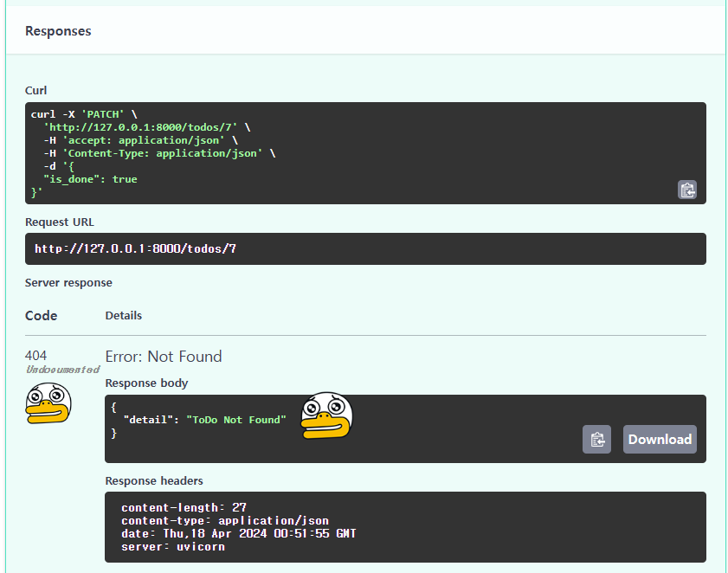Click the 'Server response' label
The height and width of the screenshot is (573, 728).
(68, 283)
